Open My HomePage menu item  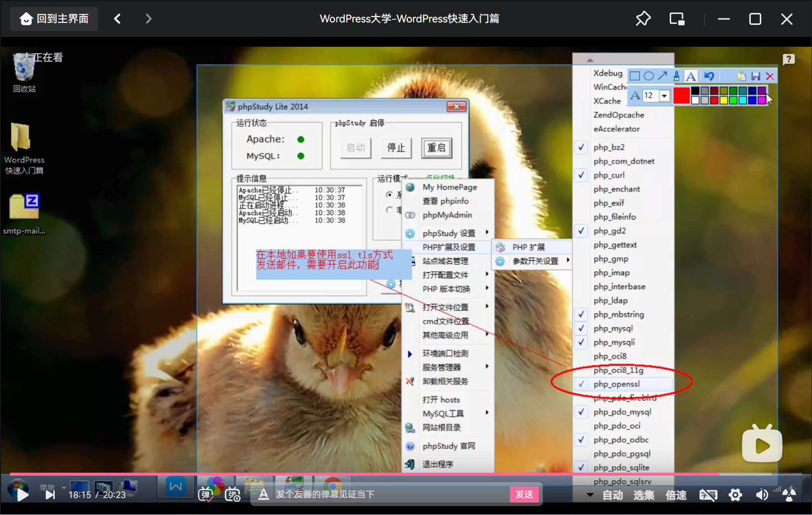448,187
